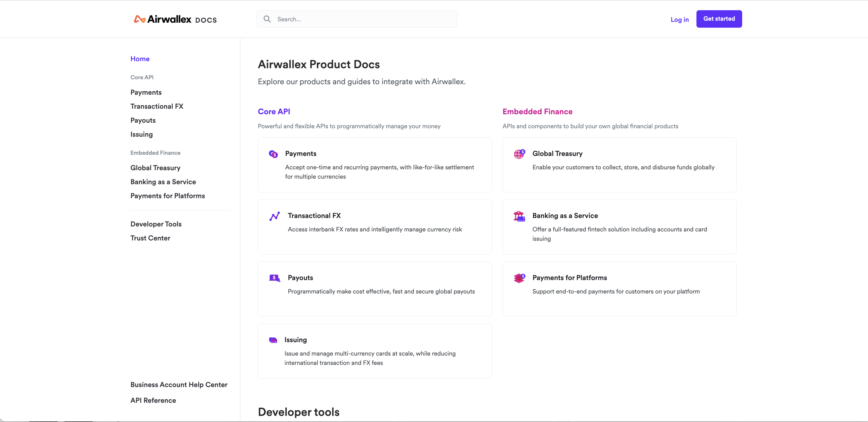The image size is (868, 422).
Task: Click the search magnifier icon
Action: click(x=267, y=19)
